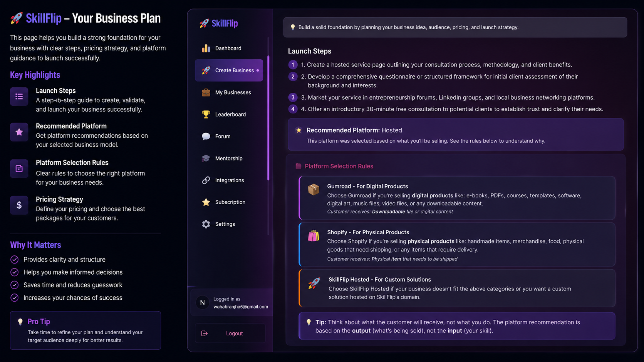Image resolution: width=644 pixels, height=362 pixels.
Task: Click the Subscription star icon
Action: 206,202
